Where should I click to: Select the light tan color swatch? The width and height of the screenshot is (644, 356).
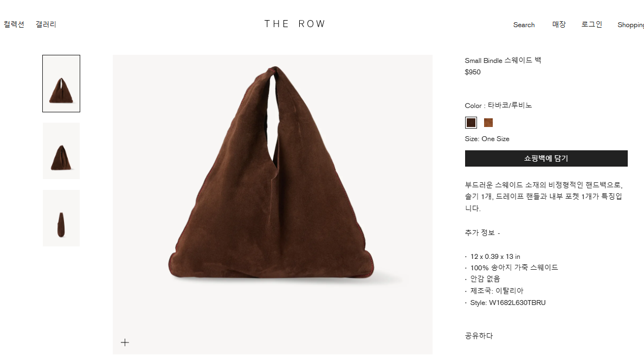pos(488,123)
